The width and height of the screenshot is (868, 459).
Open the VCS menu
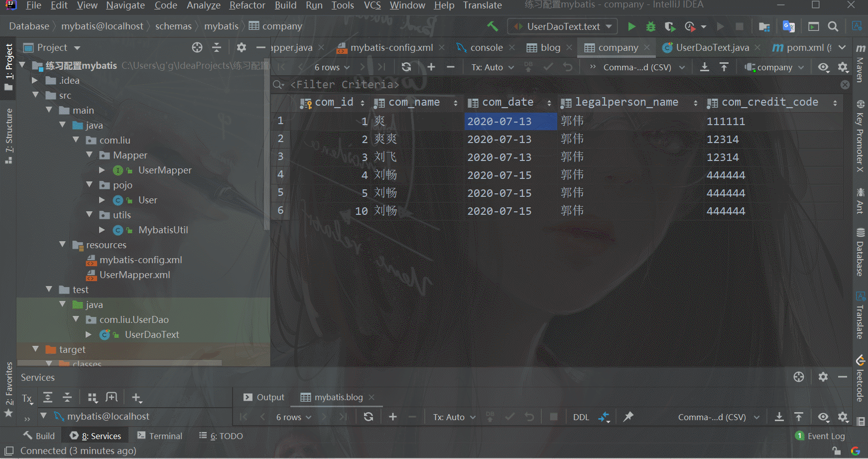click(x=372, y=5)
